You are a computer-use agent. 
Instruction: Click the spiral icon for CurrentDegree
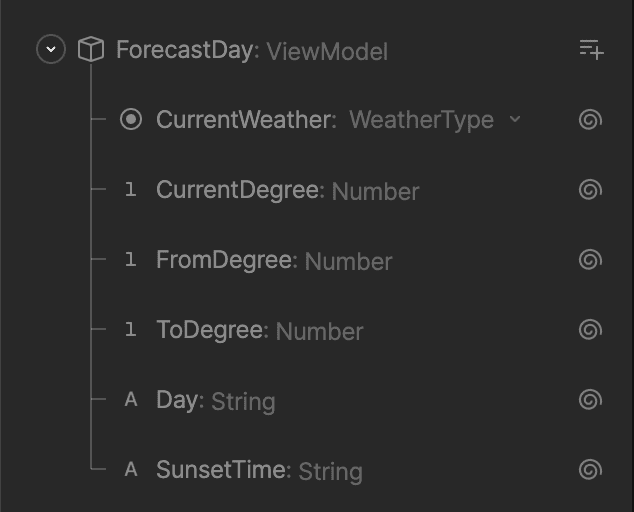point(590,190)
